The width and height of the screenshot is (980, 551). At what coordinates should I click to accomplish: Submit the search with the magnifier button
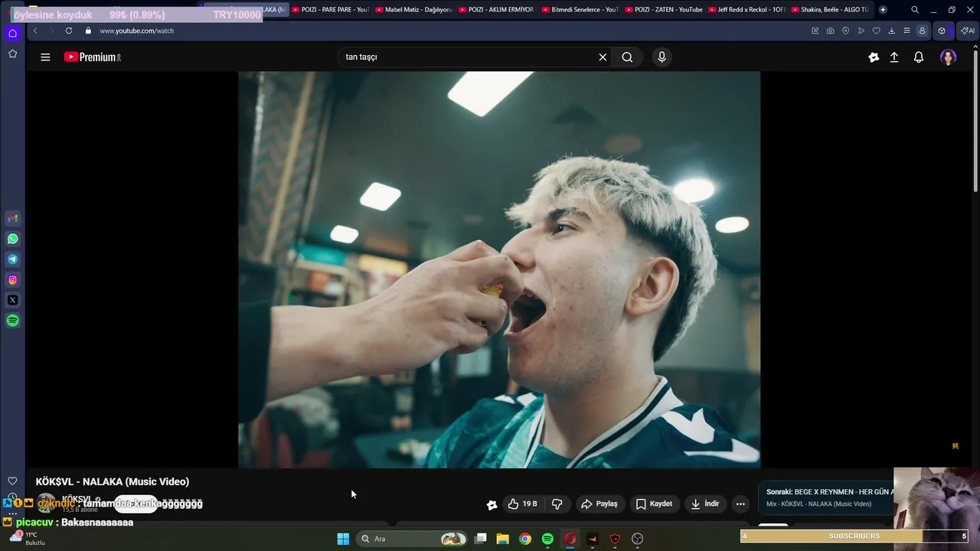pyautogui.click(x=627, y=57)
